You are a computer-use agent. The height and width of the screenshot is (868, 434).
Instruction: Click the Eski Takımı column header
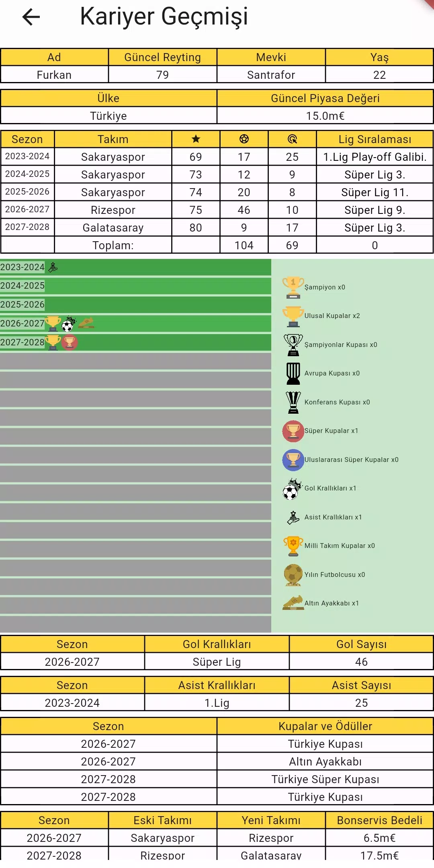[163, 821]
